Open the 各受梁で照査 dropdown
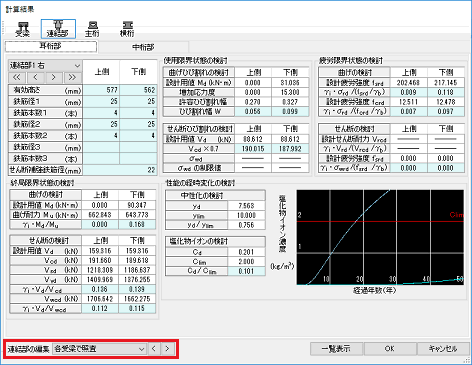472x365 pixels. tap(99, 349)
